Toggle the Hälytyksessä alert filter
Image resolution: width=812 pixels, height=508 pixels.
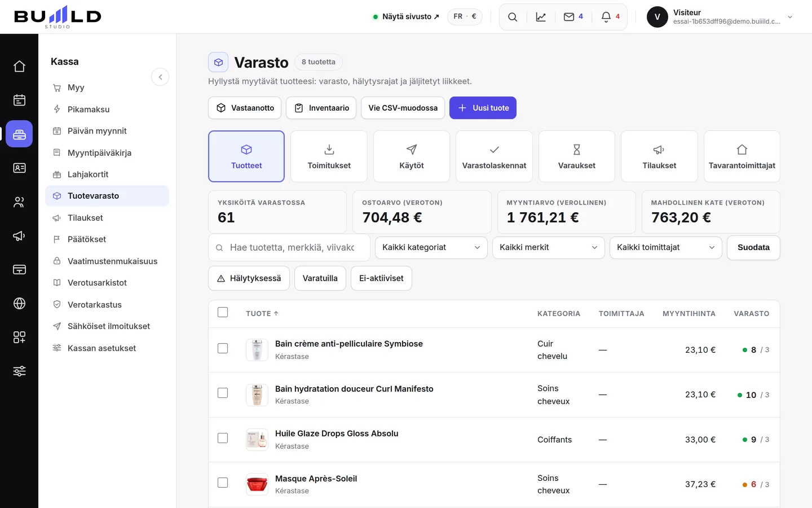[x=249, y=278]
